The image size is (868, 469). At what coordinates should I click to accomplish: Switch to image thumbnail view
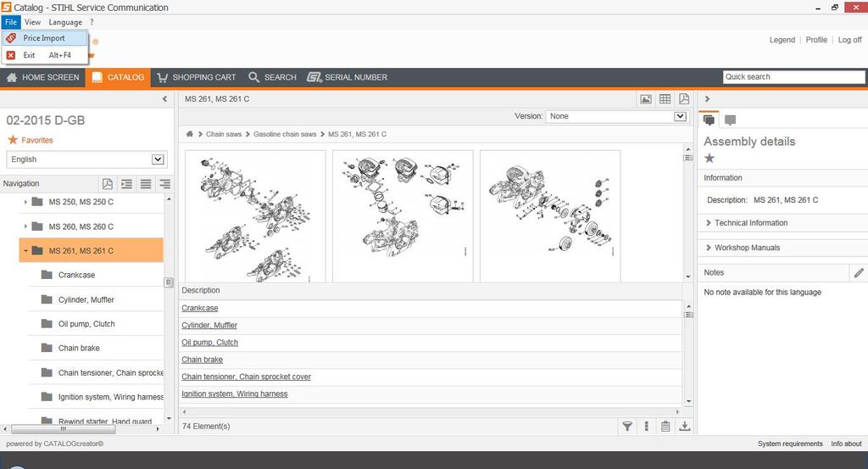tap(646, 99)
